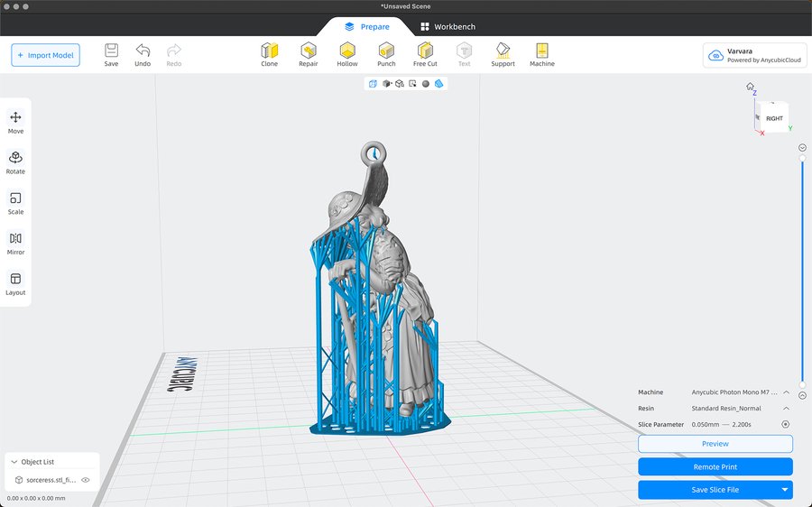
Task: Open Save Slice File dropdown arrow
Action: point(785,490)
